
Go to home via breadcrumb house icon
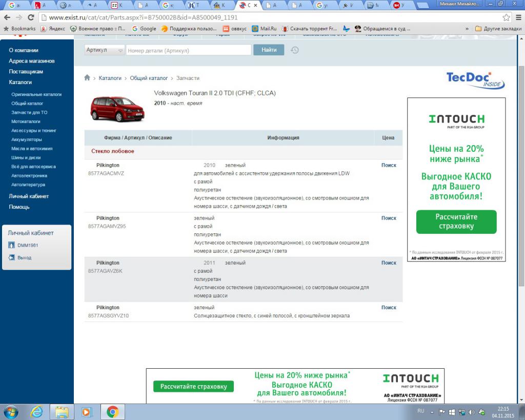(87, 78)
